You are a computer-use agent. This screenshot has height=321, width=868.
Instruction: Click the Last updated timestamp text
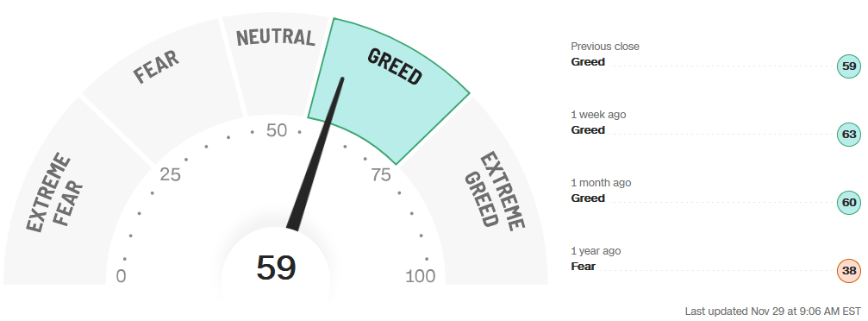[x=773, y=311]
